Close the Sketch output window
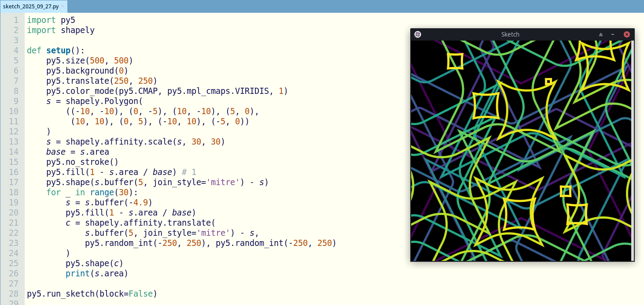The image size is (644, 305). pos(627,34)
